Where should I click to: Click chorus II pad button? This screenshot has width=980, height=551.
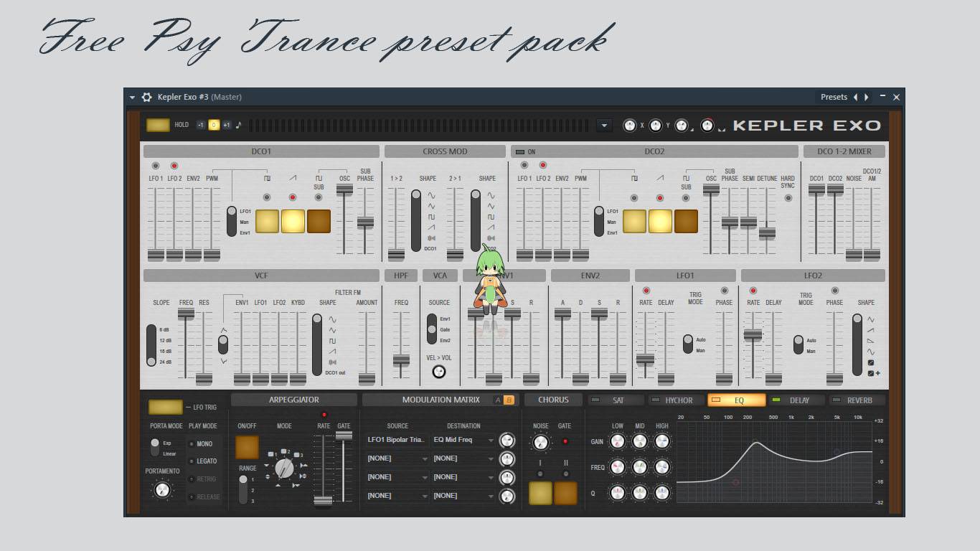(565, 493)
